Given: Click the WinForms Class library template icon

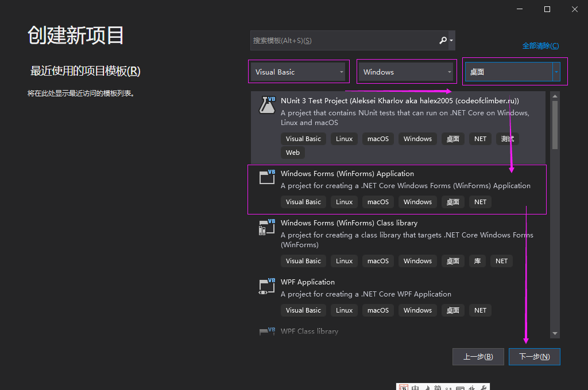Looking at the screenshot, I should [x=266, y=227].
